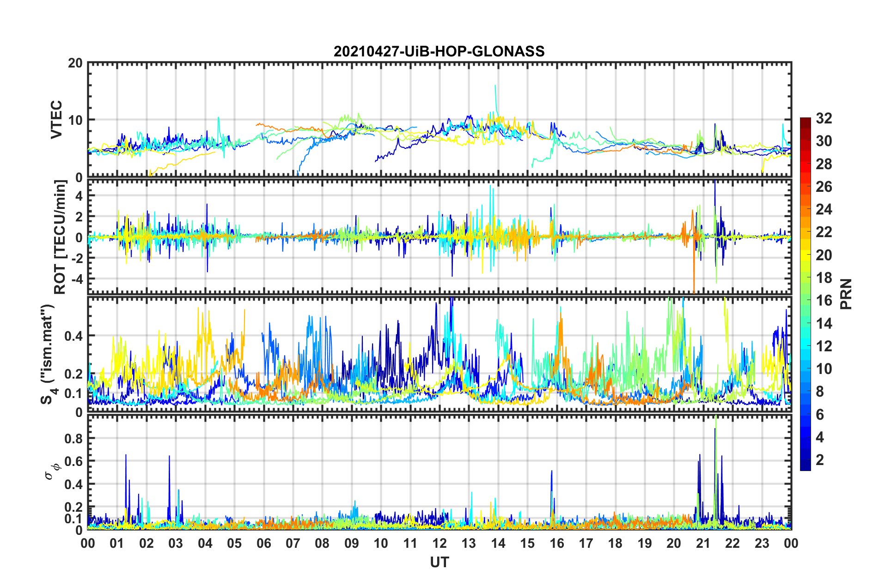Click the "07" hour tick label
This screenshot has width=879, height=588.
coord(293,543)
